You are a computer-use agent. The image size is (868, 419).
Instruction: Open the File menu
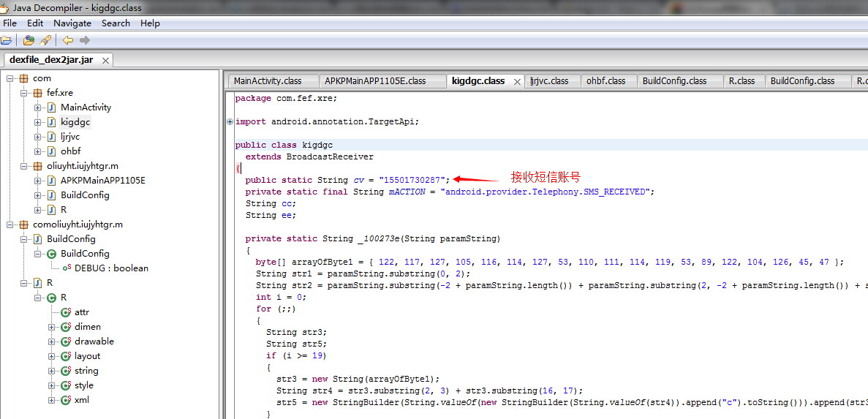click(10, 23)
